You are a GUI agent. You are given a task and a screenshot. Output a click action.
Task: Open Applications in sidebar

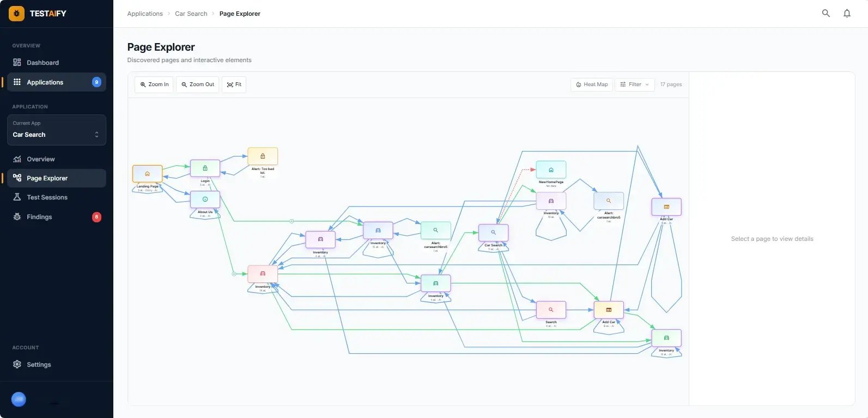click(x=57, y=82)
